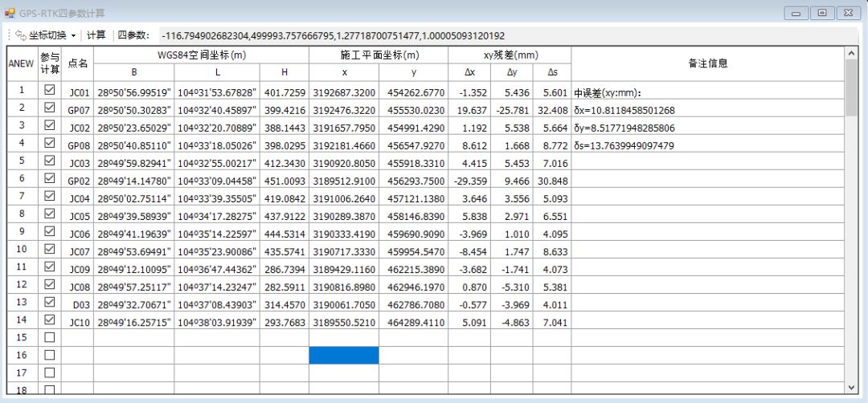Viewport: 868px width, 403px height.
Task: Select the selected blue cell in row 16
Action: (x=344, y=355)
